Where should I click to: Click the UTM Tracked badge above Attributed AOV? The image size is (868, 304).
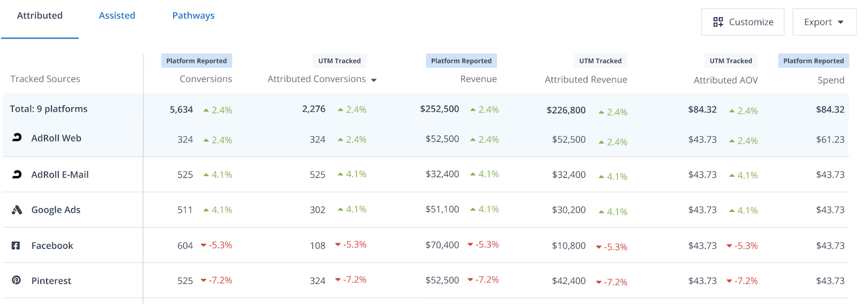tap(730, 61)
